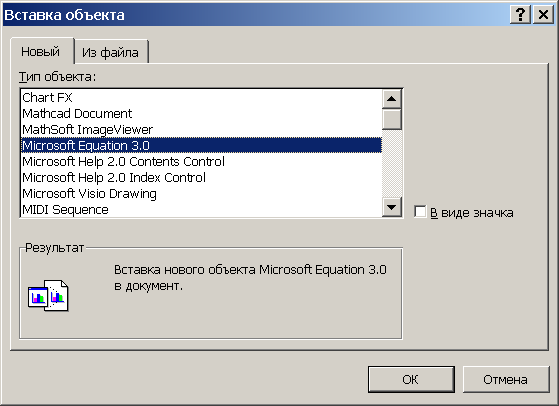Viewport: 559px width, 406px height.
Task: Click the list scroll up arrow
Action: 391,99
